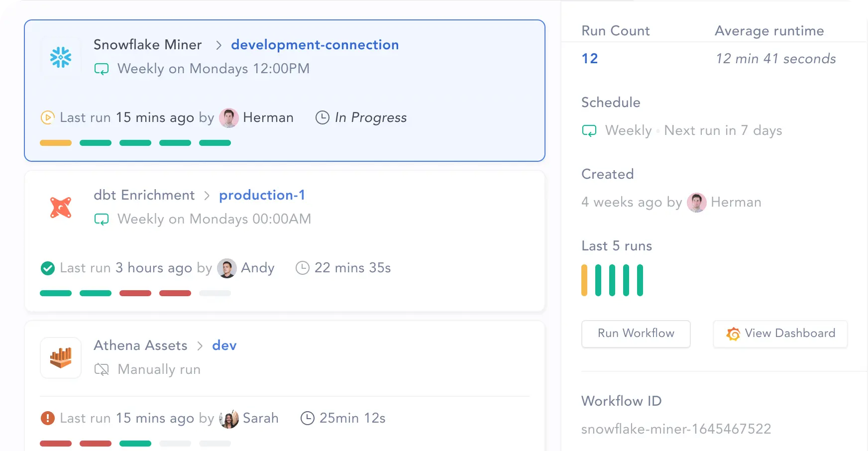868x451 pixels.
Task: Click the Manually run label
Action: [159, 369]
